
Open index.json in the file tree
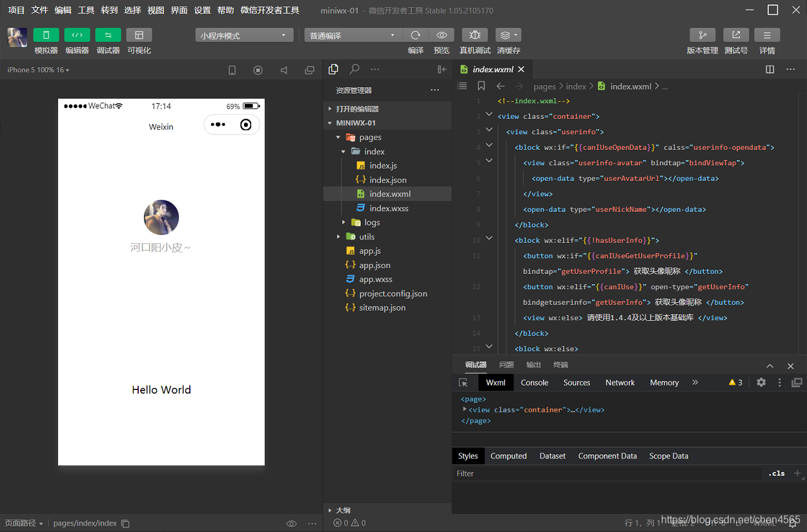387,180
